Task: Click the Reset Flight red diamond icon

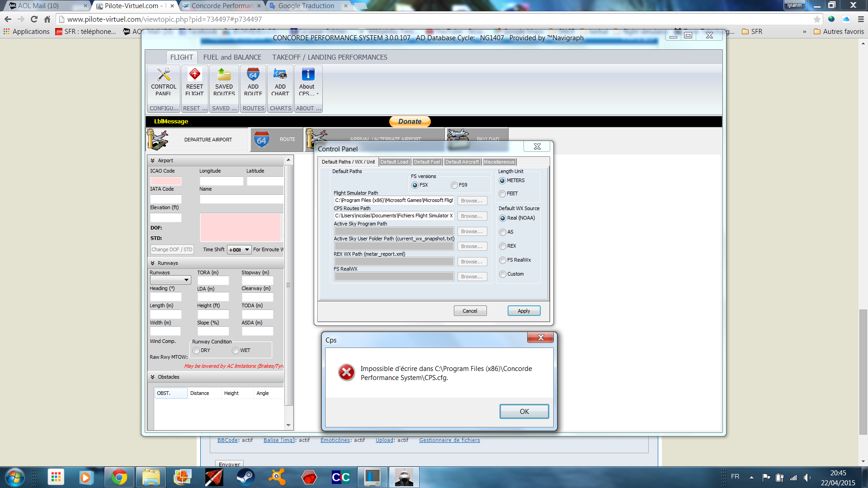Action: coord(194,74)
